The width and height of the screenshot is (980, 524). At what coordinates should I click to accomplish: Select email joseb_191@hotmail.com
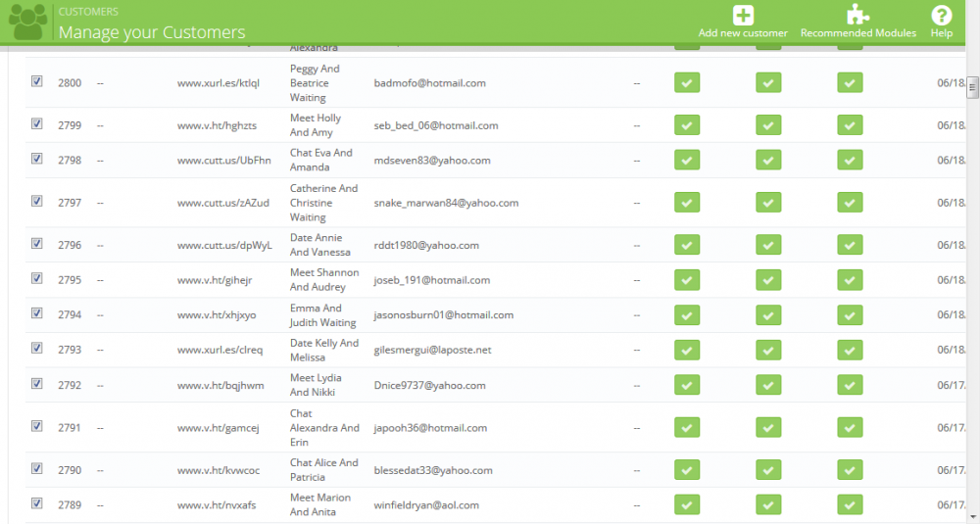click(x=431, y=280)
